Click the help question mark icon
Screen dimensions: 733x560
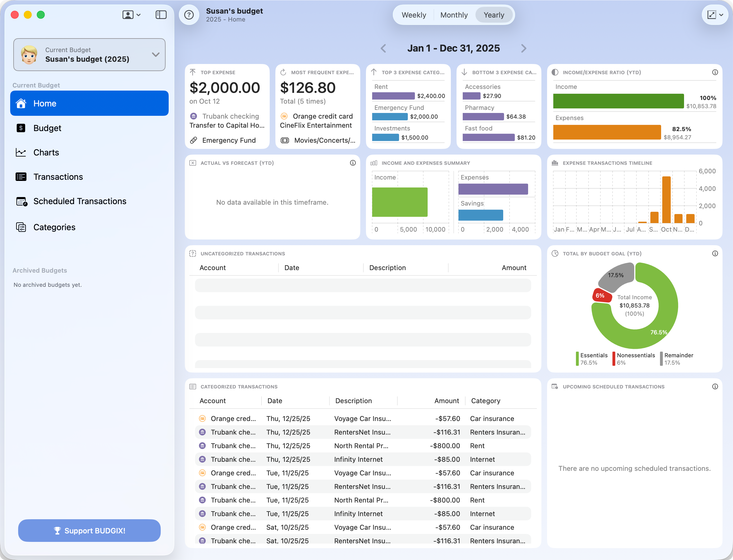(x=189, y=15)
